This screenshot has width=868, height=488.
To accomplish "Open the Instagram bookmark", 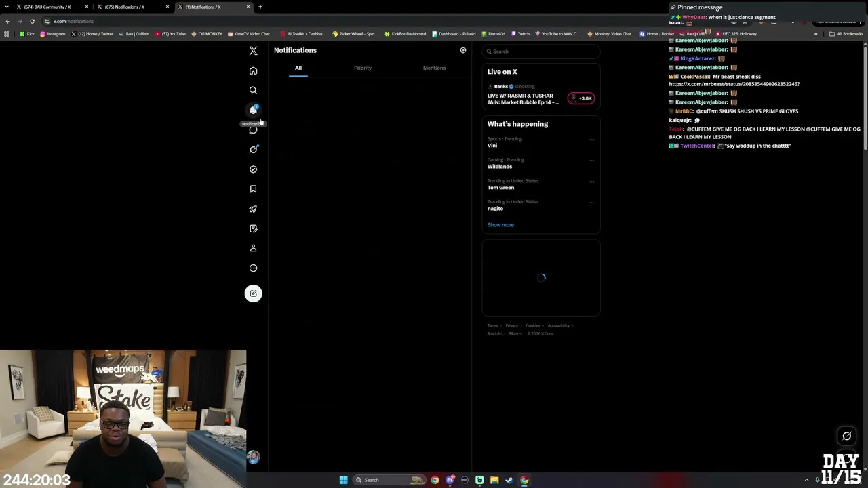I will pyautogui.click(x=53, y=34).
